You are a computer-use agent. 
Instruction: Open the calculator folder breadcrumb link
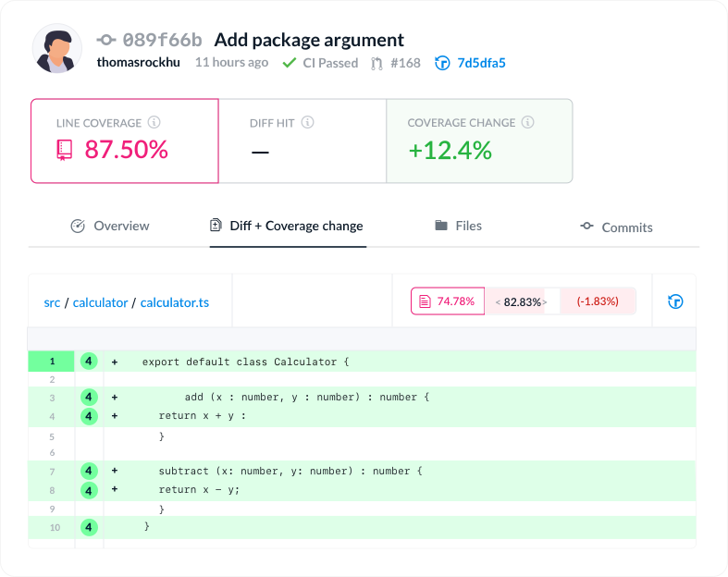100,302
